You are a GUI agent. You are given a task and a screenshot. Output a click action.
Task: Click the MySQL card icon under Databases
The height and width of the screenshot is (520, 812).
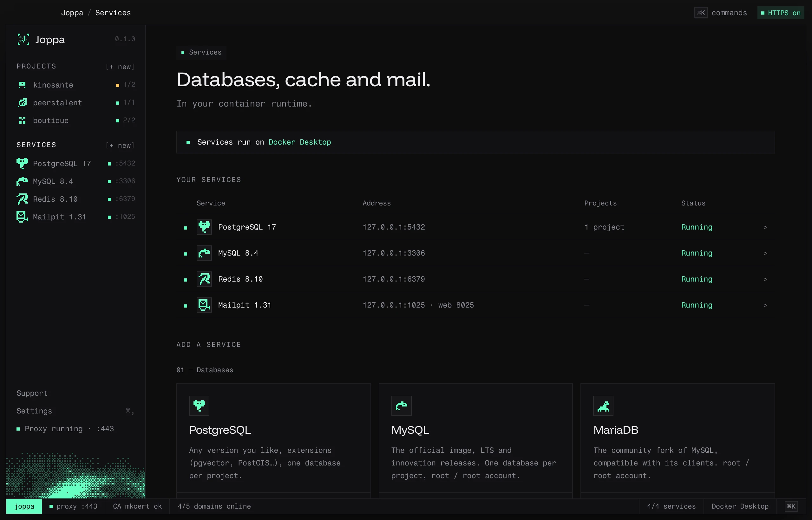coord(401,406)
